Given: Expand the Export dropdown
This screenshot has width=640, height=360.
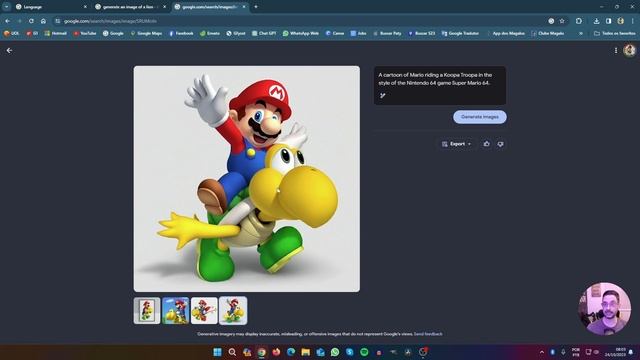Looking at the screenshot, I should pos(456,144).
